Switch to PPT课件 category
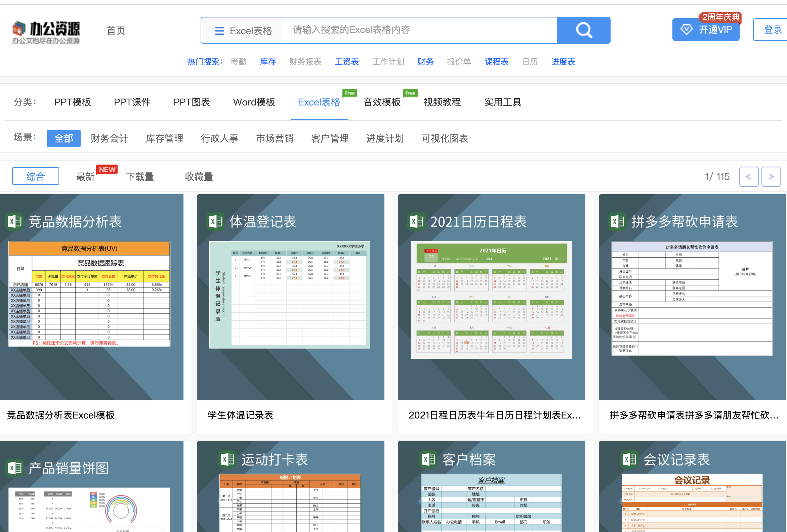This screenshot has height=532, width=787. pyautogui.click(x=132, y=102)
